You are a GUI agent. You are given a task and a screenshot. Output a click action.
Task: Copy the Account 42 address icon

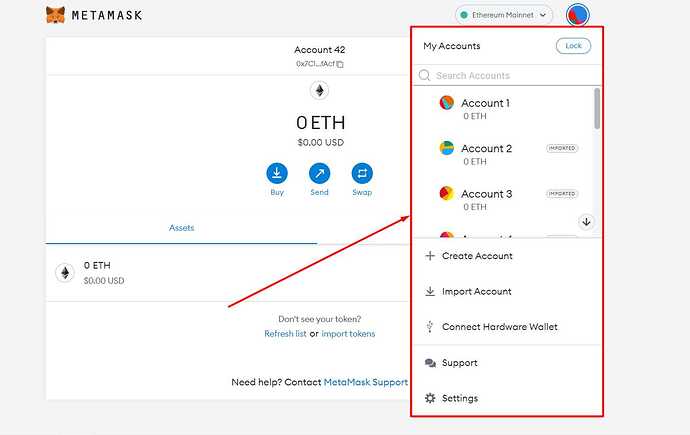pyautogui.click(x=340, y=64)
